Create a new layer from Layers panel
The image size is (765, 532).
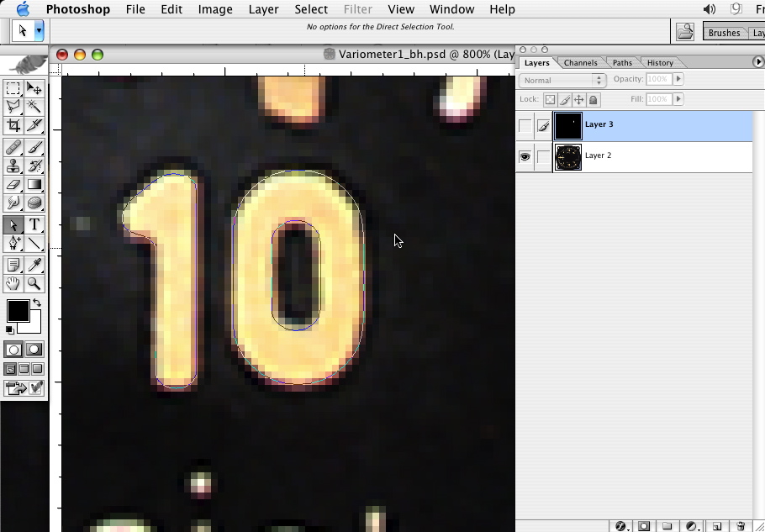click(717, 526)
